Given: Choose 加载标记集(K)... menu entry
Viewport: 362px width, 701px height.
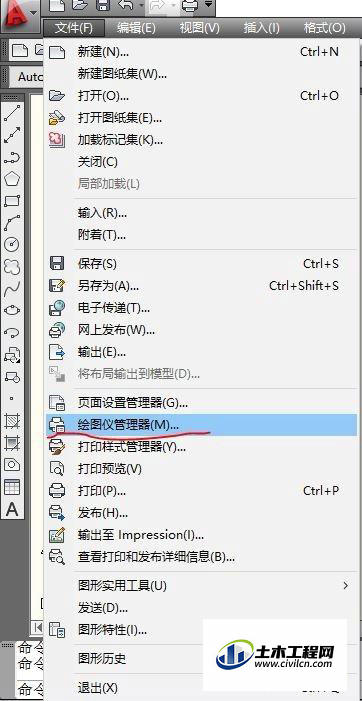Looking at the screenshot, I should pos(202,140).
